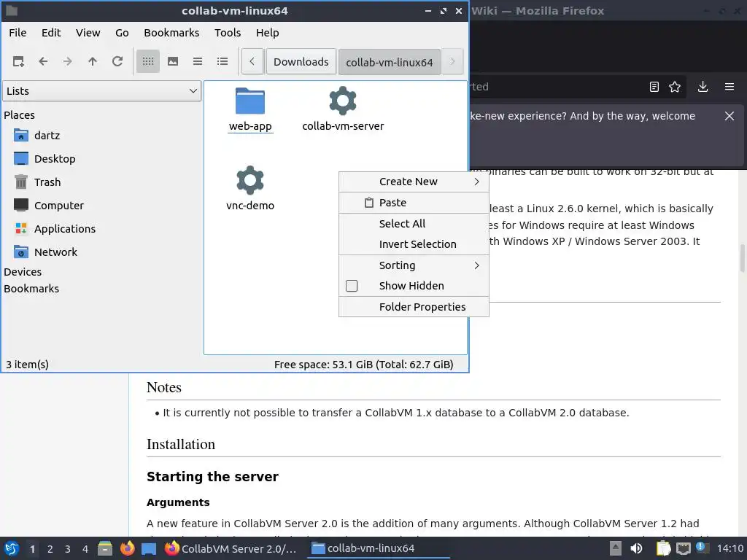The width and height of the screenshot is (747, 560).
Task: Open the File menu
Action: point(18,33)
